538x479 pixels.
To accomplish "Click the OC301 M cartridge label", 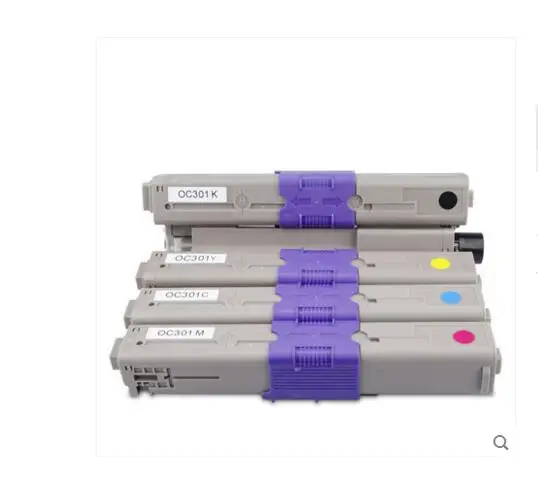I will (180, 333).
